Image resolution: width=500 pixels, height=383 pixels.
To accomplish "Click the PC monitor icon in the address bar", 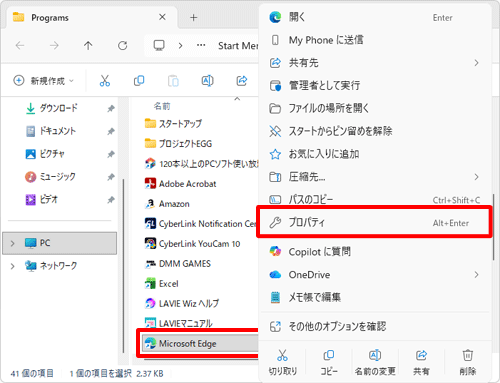I will pos(159,45).
